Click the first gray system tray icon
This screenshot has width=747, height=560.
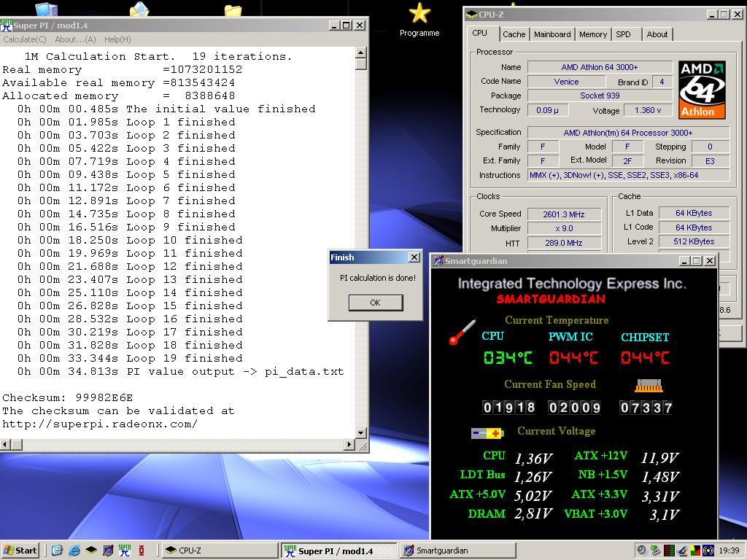click(x=642, y=551)
